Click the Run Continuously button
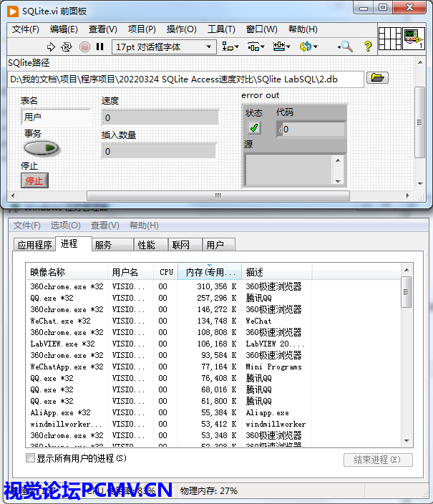Viewport: 433px width, 504px height. 67,47
